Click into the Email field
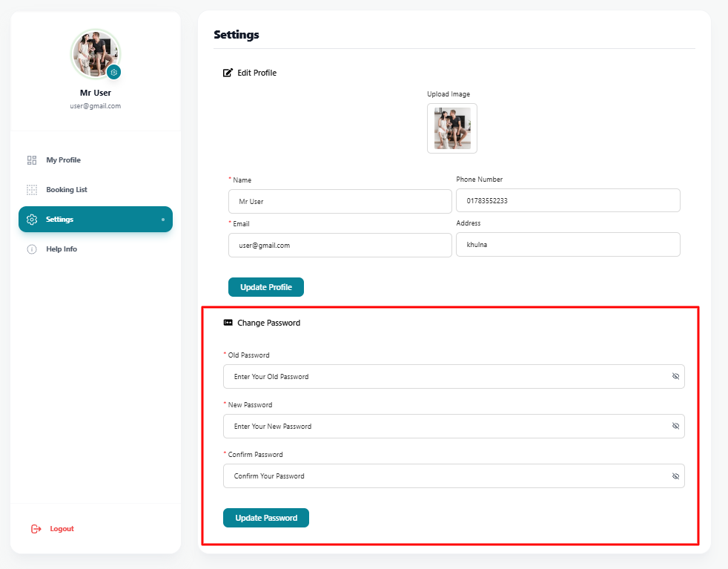The height and width of the screenshot is (569, 728). 340,245
